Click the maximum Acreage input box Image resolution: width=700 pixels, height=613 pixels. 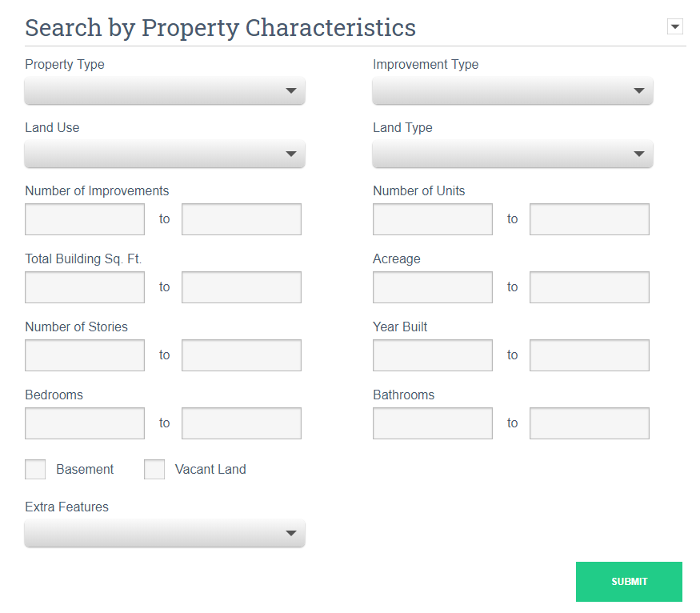pos(590,287)
